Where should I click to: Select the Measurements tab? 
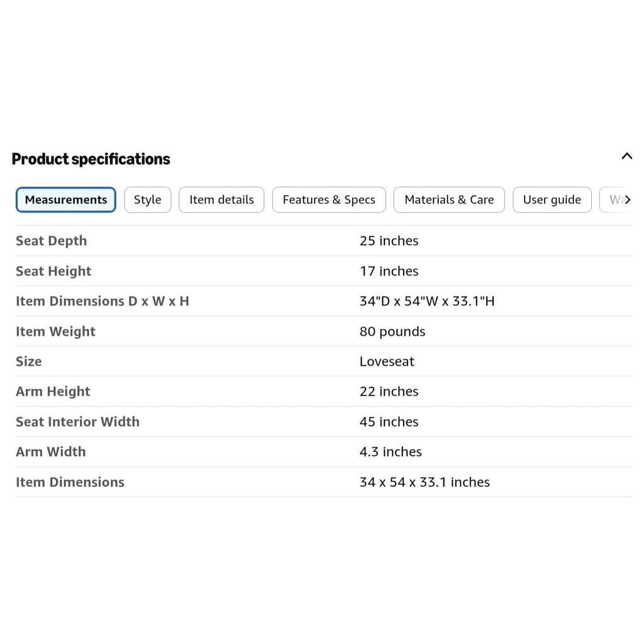[65, 199]
